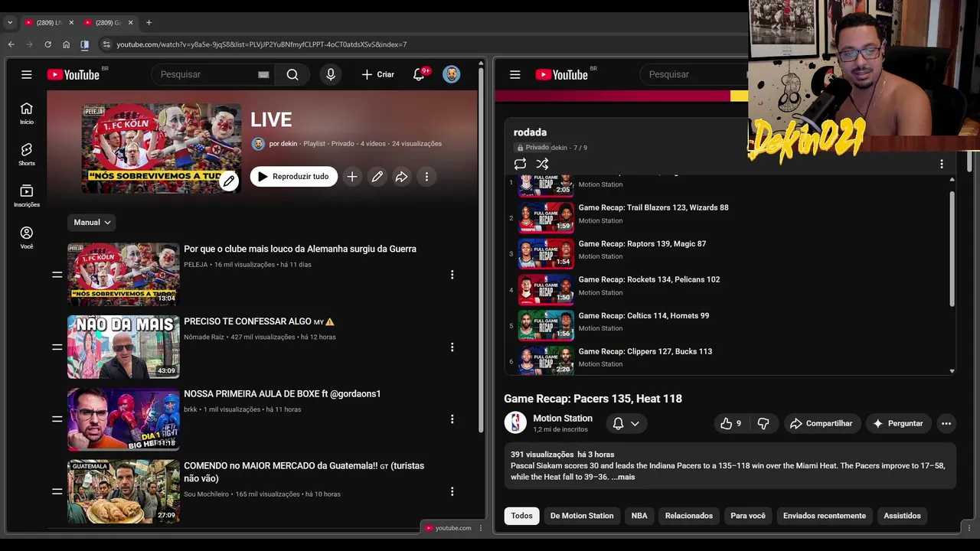Click the left search magnifier button
The height and width of the screenshot is (551, 980).
pyautogui.click(x=292, y=74)
